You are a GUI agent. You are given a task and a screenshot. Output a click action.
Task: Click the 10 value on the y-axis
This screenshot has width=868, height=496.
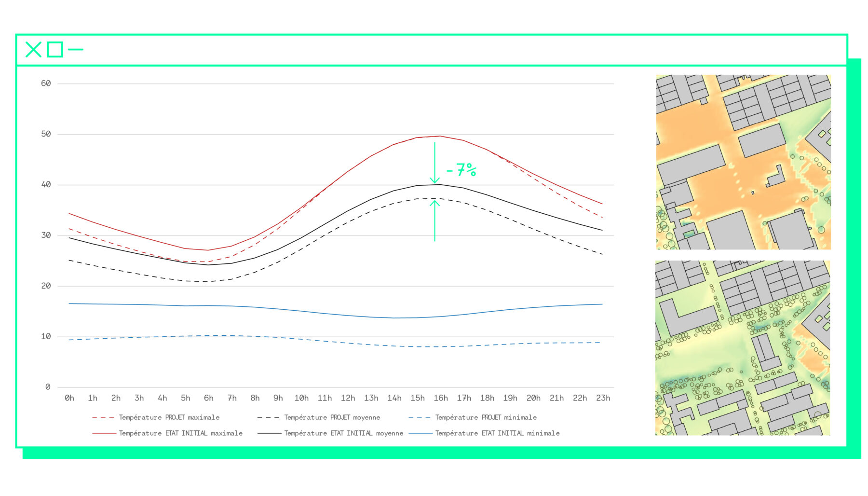pos(46,337)
